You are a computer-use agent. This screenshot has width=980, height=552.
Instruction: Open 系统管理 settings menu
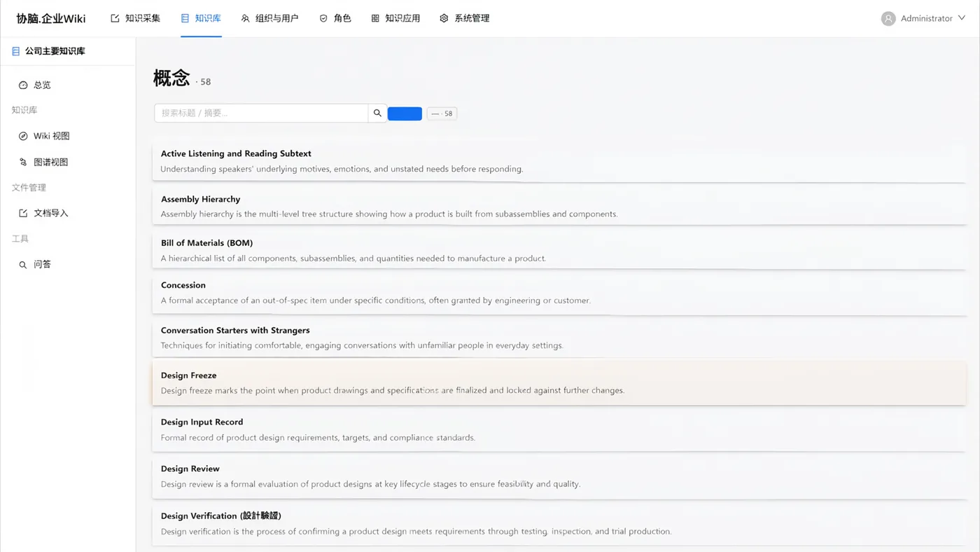465,18
